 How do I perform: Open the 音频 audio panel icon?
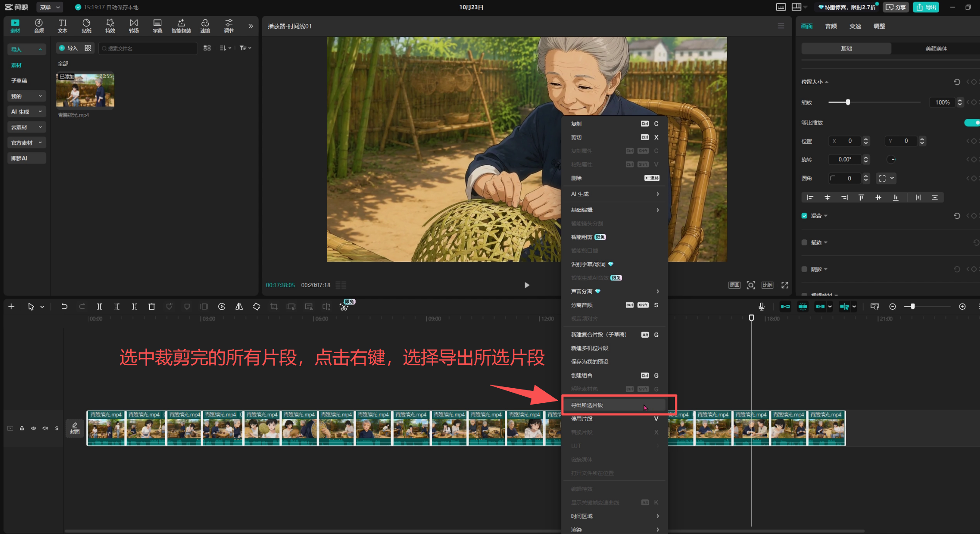tap(39, 26)
